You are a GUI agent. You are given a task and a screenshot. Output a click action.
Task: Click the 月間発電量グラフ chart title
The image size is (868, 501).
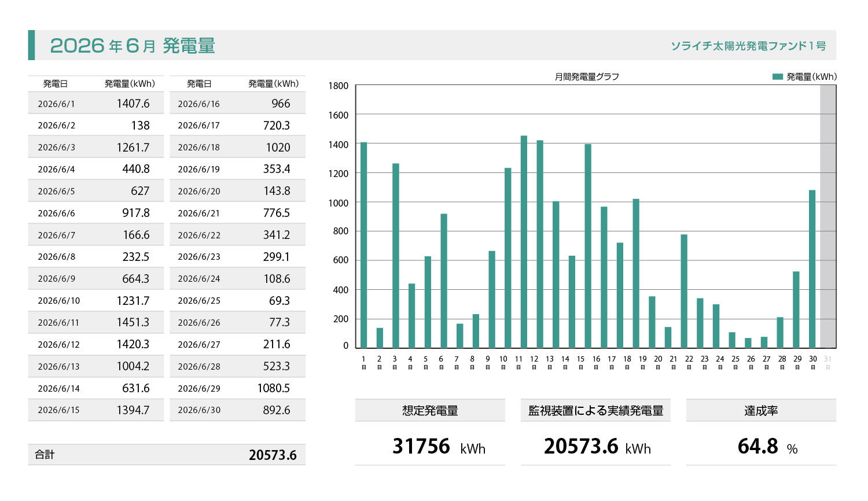coord(587,76)
